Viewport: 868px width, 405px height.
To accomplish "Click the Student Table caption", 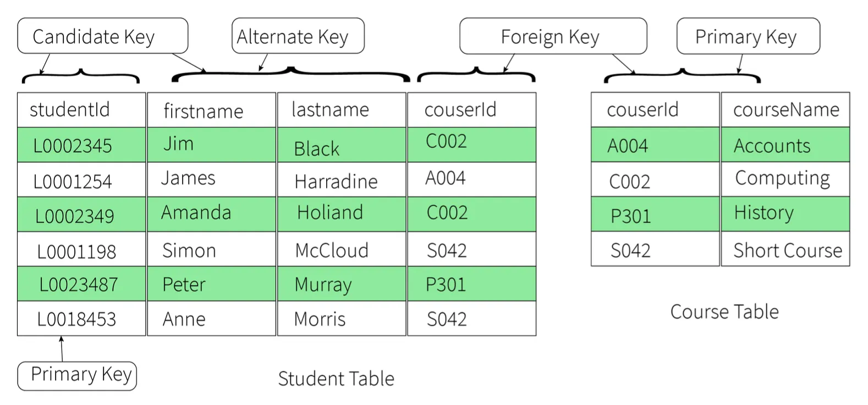I will click(x=336, y=379).
